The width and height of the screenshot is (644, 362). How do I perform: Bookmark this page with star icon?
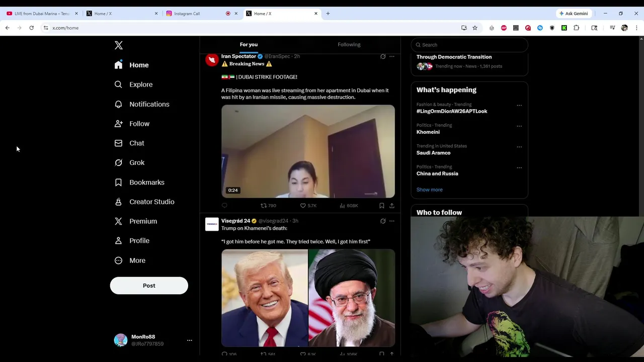[x=474, y=28]
